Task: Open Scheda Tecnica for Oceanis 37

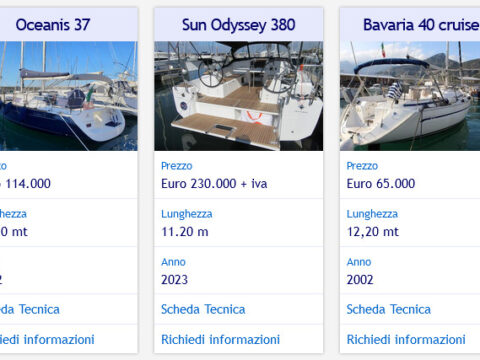Action: pos(30,309)
